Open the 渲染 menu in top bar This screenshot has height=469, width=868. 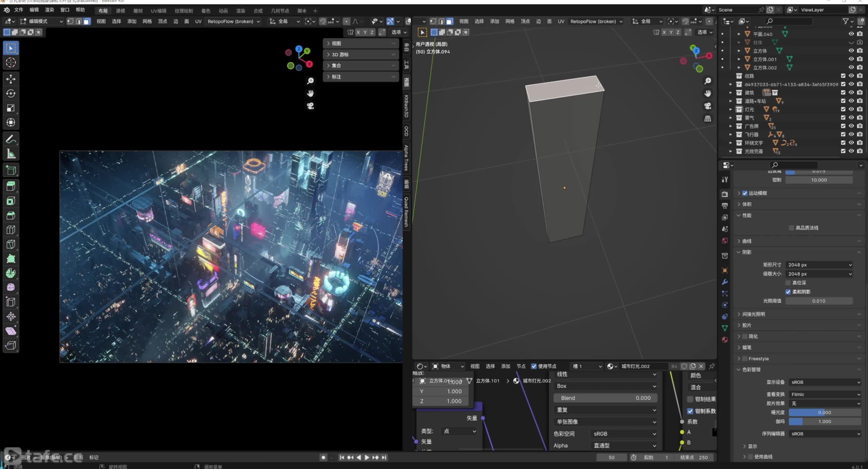click(x=50, y=10)
